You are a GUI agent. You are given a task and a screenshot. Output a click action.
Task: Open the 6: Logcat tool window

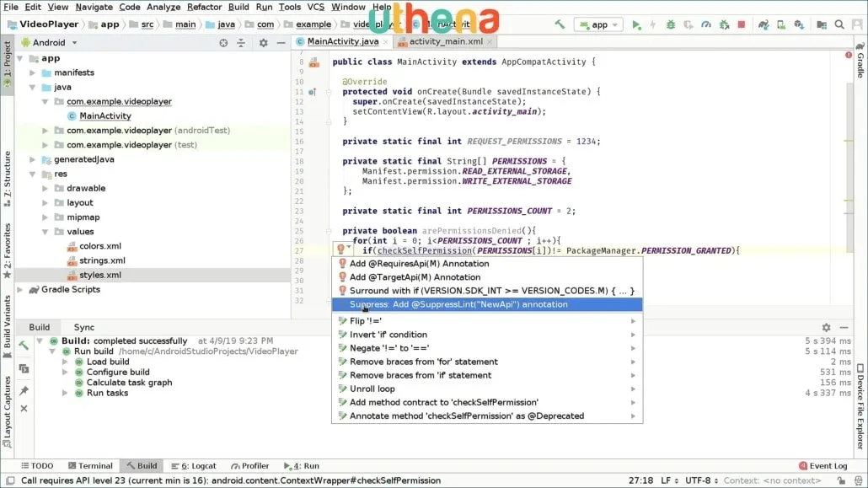click(x=194, y=466)
